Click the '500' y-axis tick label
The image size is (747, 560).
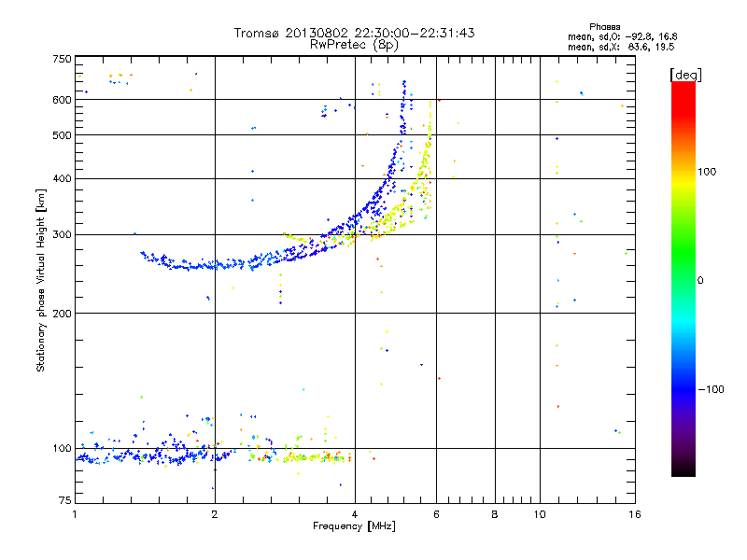tap(62, 135)
